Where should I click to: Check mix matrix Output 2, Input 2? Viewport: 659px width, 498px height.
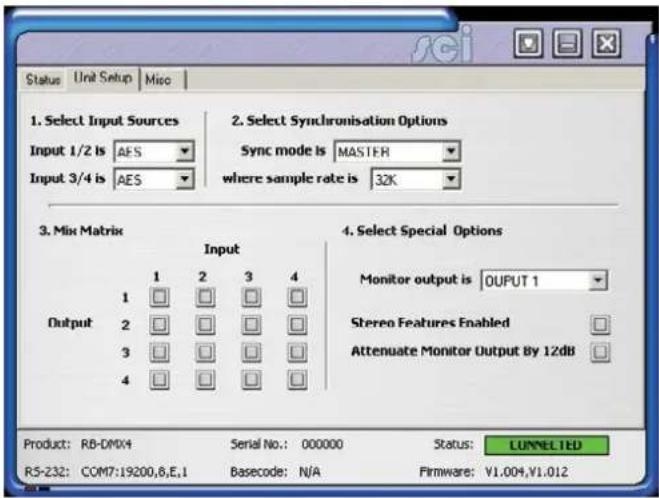205,324
